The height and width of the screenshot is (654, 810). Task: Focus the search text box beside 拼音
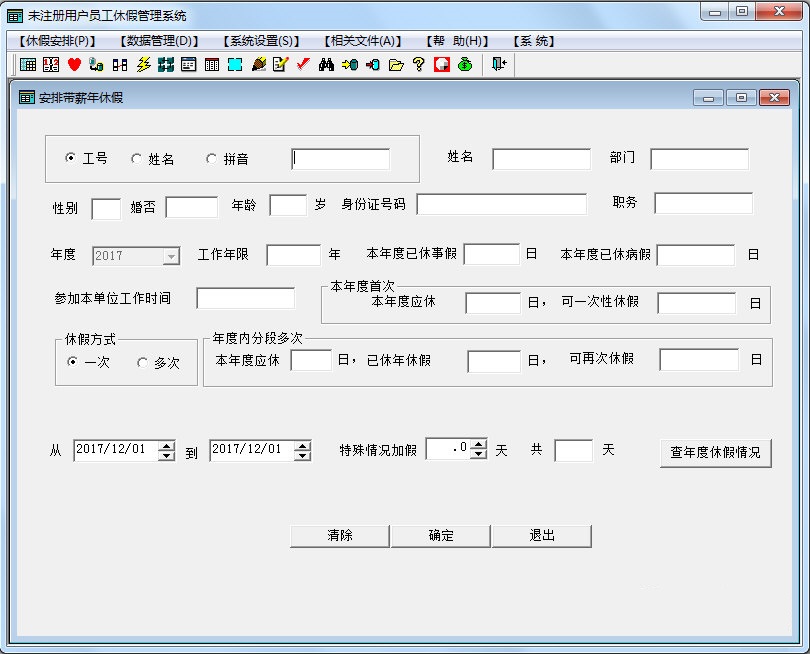point(340,159)
